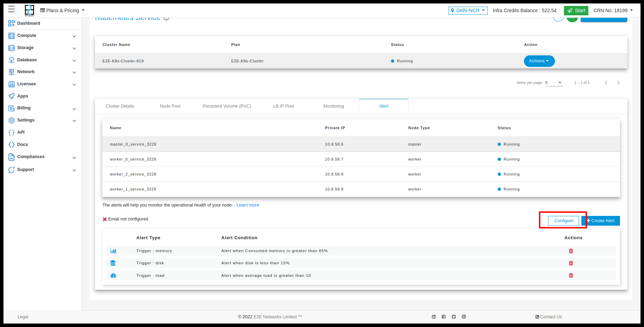Open the cluster Actions dropdown button

tap(539, 61)
